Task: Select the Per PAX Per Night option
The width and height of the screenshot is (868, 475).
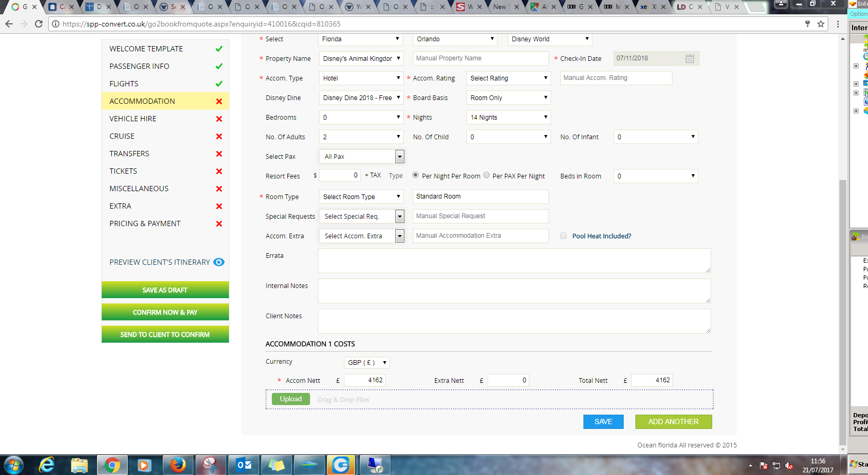Action: pyautogui.click(x=486, y=175)
